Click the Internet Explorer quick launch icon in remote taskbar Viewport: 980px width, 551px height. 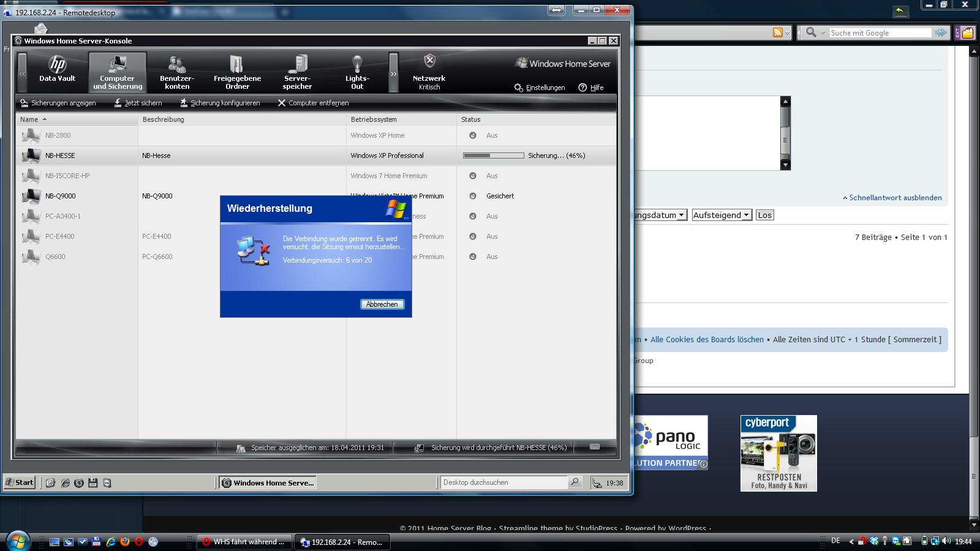(65, 482)
